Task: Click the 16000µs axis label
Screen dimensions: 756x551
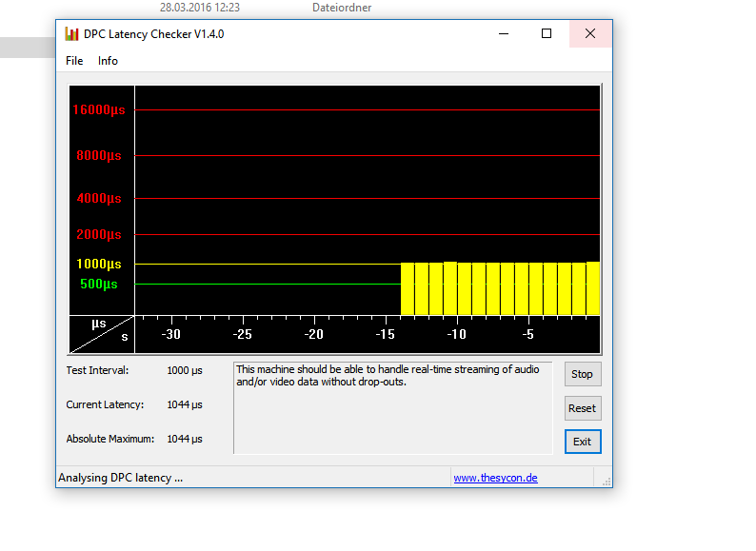Action: tap(99, 109)
